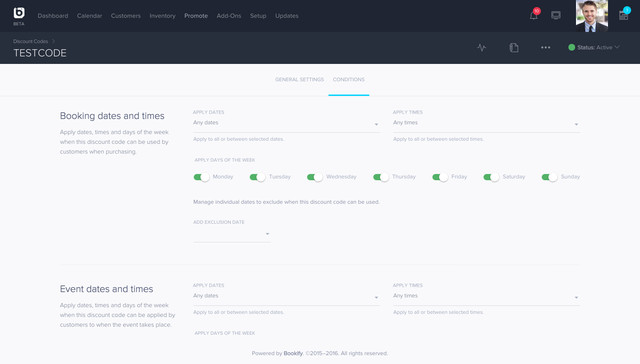Disable the Thursday toggle
The height and width of the screenshot is (364, 640).
coord(381,177)
